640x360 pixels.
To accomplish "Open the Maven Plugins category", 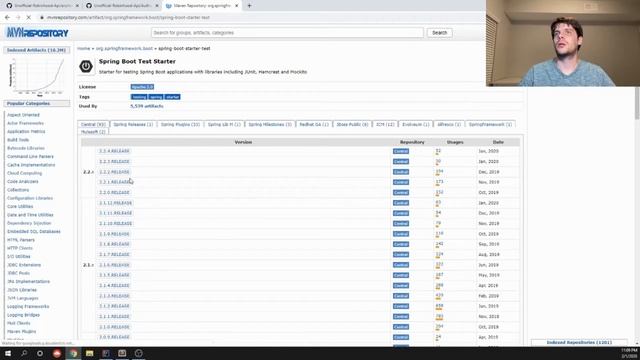I will [22, 331].
